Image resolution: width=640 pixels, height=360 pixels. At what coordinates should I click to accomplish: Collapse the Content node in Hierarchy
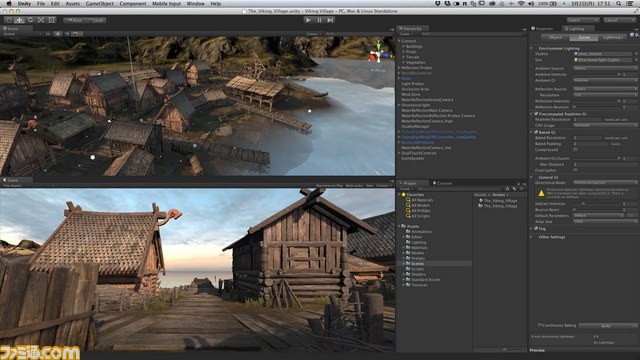pyautogui.click(x=399, y=41)
